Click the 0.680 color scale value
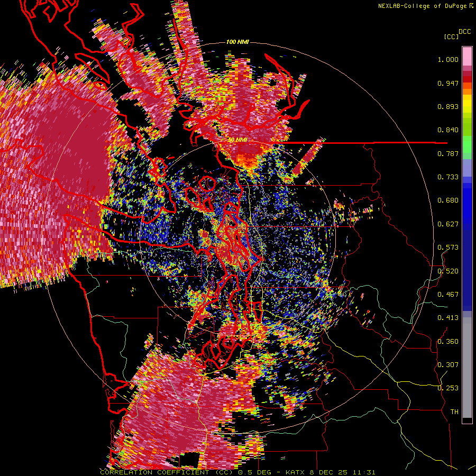 (x=448, y=200)
